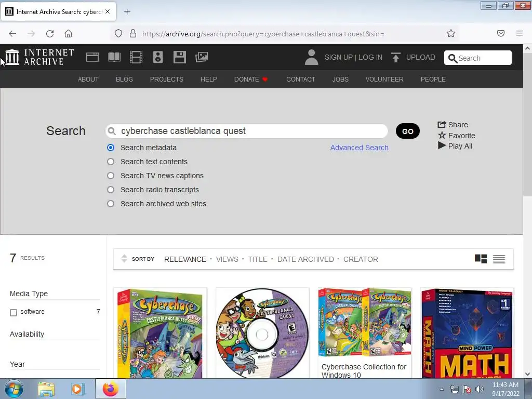Screen dimensions: 532x399
Task: Open media player from taskbar
Action: coord(77,389)
